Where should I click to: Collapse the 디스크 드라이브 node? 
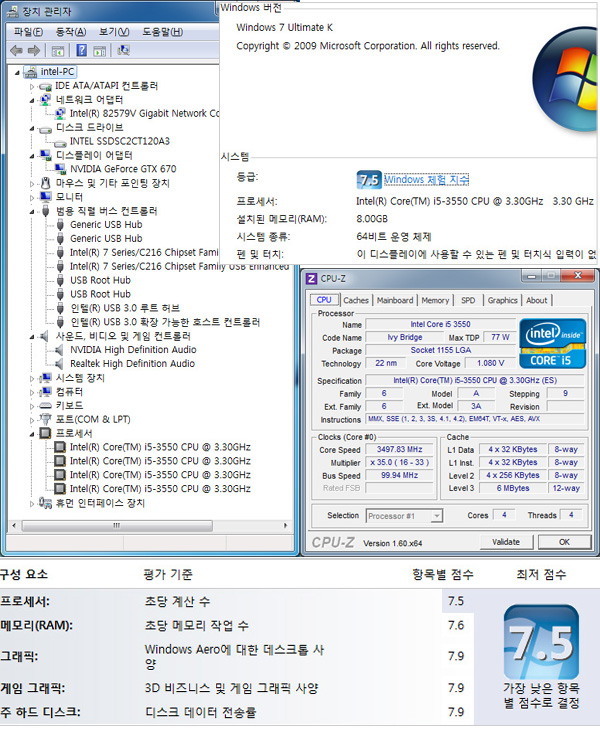tap(32, 128)
